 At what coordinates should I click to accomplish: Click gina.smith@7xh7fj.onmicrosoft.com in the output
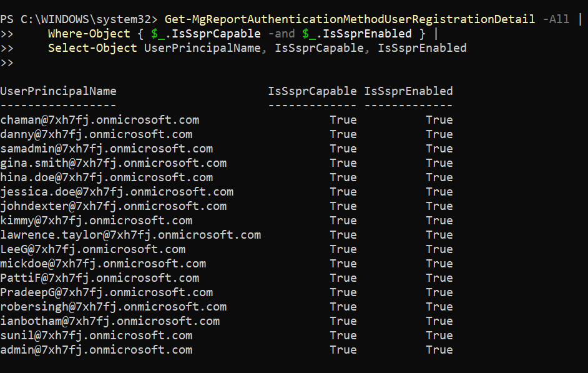point(113,163)
